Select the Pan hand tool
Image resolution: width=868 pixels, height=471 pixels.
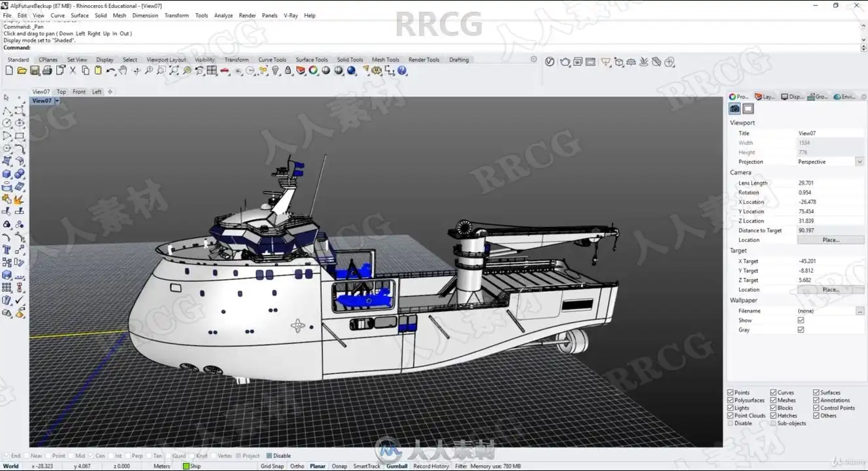tap(123, 71)
